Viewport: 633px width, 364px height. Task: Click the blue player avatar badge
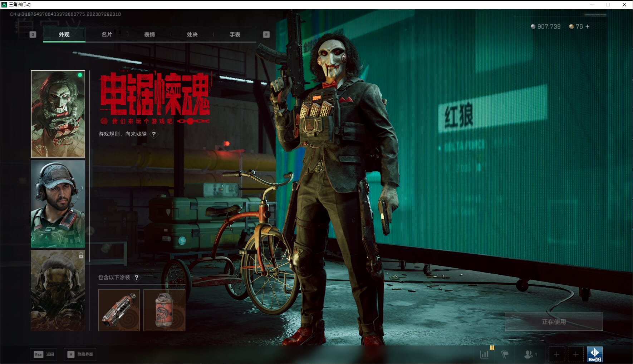(595, 354)
